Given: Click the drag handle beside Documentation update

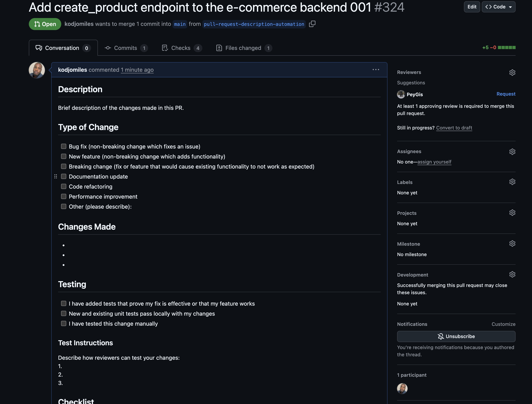Looking at the screenshot, I should point(56,177).
